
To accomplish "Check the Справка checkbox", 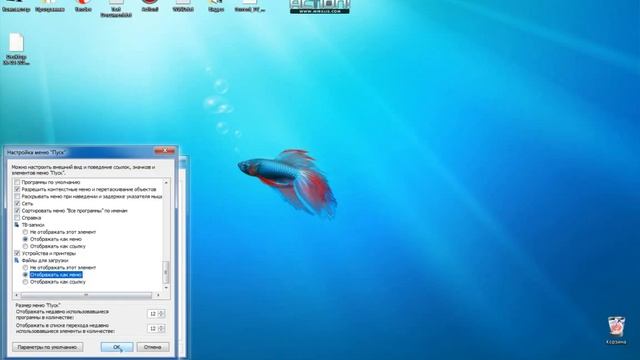I will (x=17, y=218).
